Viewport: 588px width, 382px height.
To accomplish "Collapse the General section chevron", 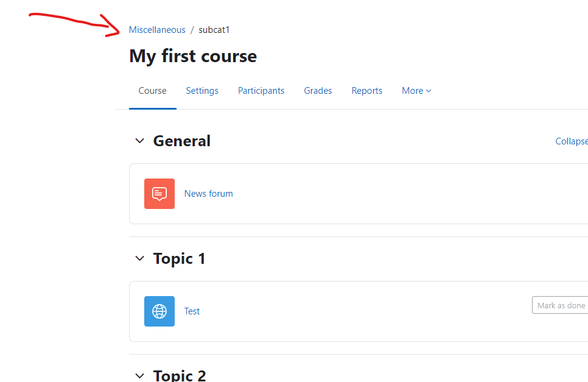I will 139,141.
